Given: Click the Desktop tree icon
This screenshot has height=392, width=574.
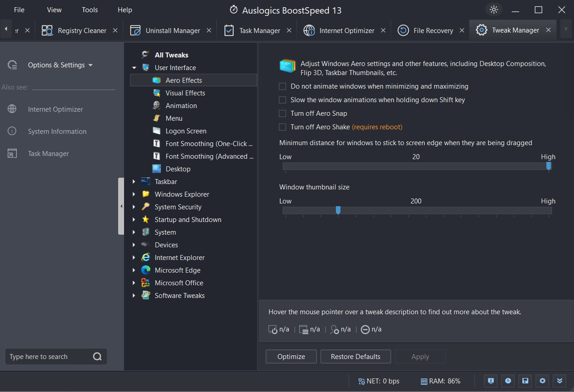Looking at the screenshot, I should pyautogui.click(x=157, y=169).
